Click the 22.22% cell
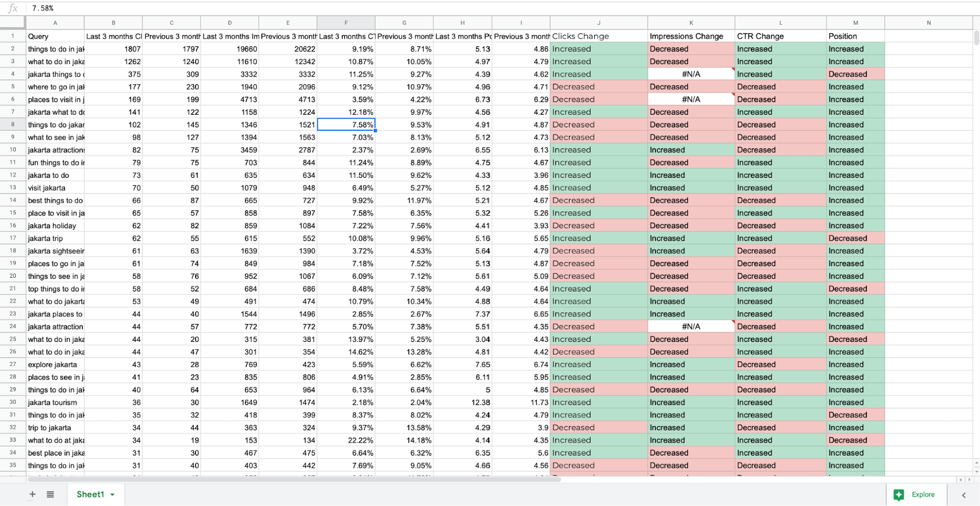 [346, 440]
